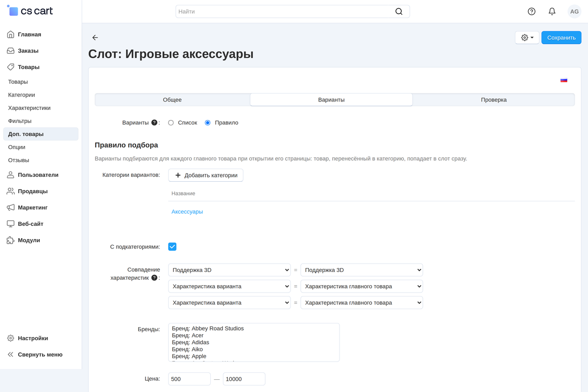
Task: Click the inbox icon beside Заказы
Action: point(10,50)
